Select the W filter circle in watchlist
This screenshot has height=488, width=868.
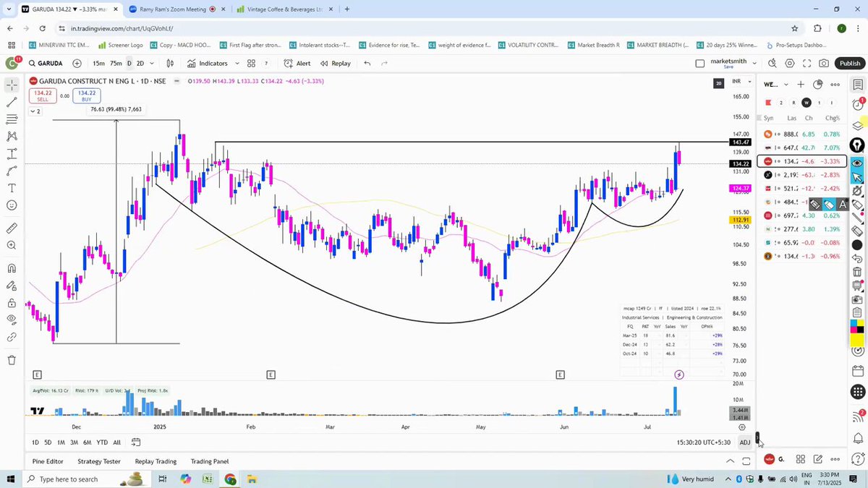(807, 103)
